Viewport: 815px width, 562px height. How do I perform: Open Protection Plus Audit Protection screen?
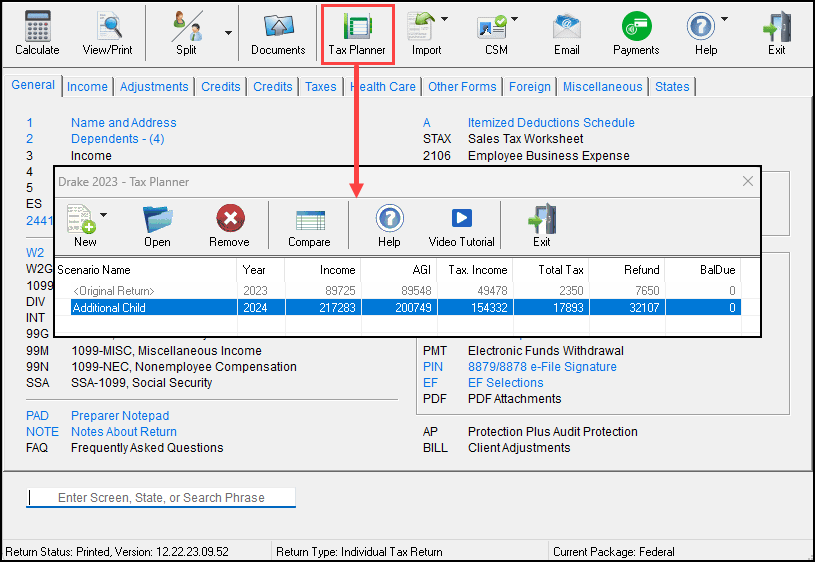[553, 432]
